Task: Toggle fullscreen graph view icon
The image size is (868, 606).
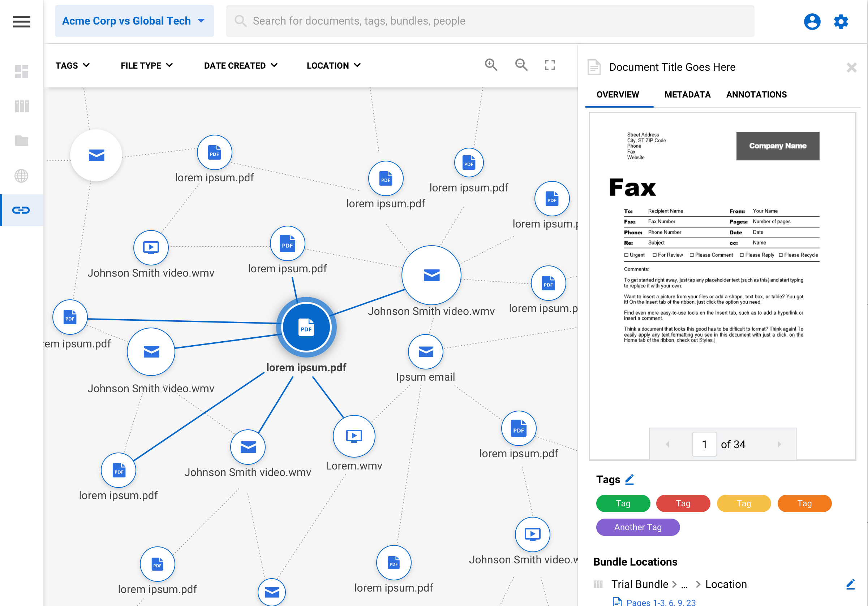Action: click(550, 65)
